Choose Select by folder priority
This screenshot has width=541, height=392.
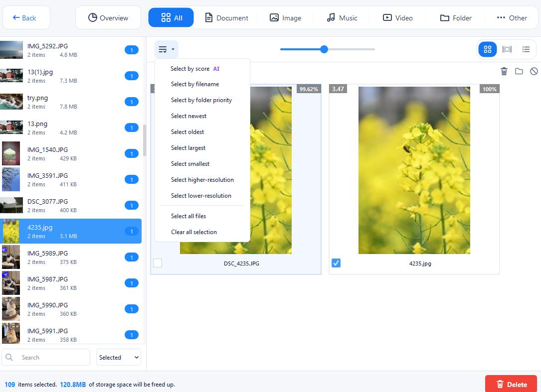[x=202, y=100]
